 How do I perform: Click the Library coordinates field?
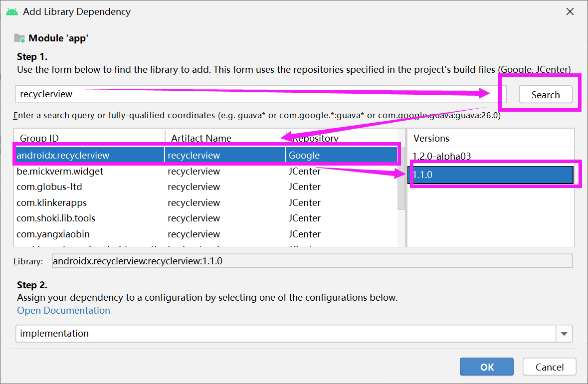point(312,261)
